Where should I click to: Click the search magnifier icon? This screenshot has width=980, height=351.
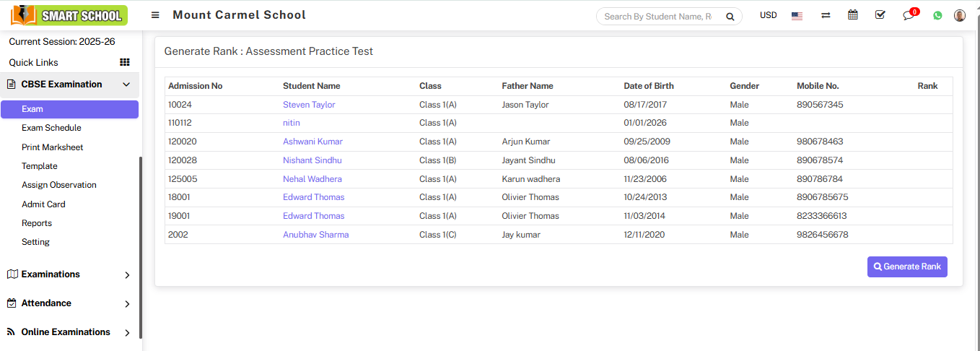[730, 17]
